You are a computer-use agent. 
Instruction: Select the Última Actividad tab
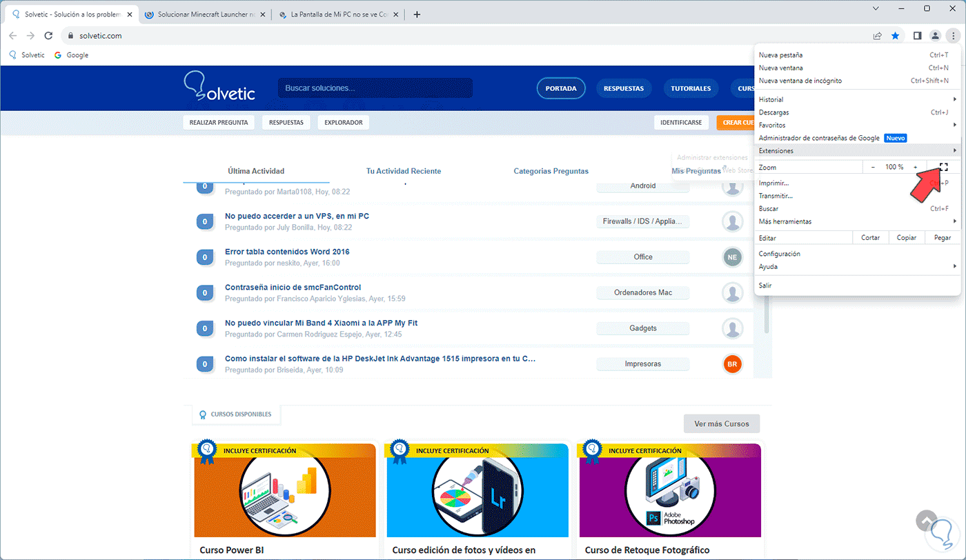click(x=256, y=171)
